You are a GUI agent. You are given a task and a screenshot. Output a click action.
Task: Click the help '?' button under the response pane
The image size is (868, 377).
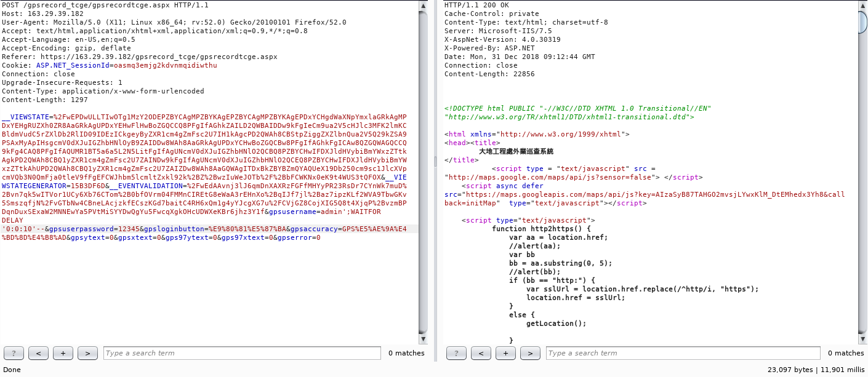[x=456, y=353]
